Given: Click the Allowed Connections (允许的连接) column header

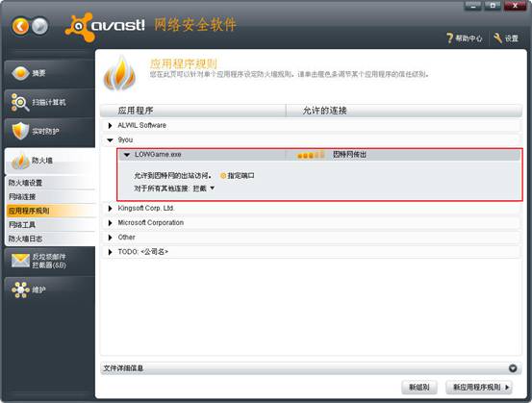Looking at the screenshot, I should 404,111.
